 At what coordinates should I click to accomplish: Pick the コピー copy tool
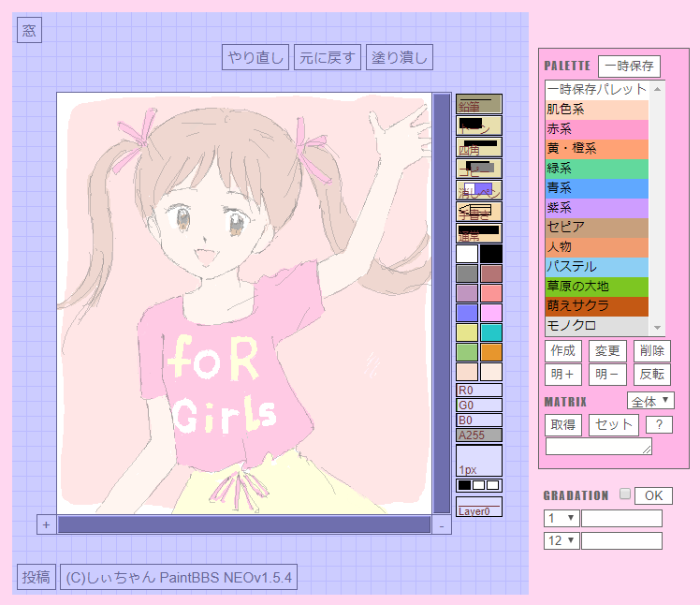[x=479, y=169]
